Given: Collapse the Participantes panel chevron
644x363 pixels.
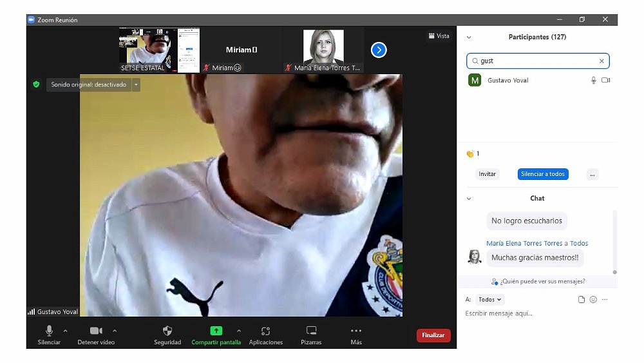Looking at the screenshot, I should tap(469, 37).
